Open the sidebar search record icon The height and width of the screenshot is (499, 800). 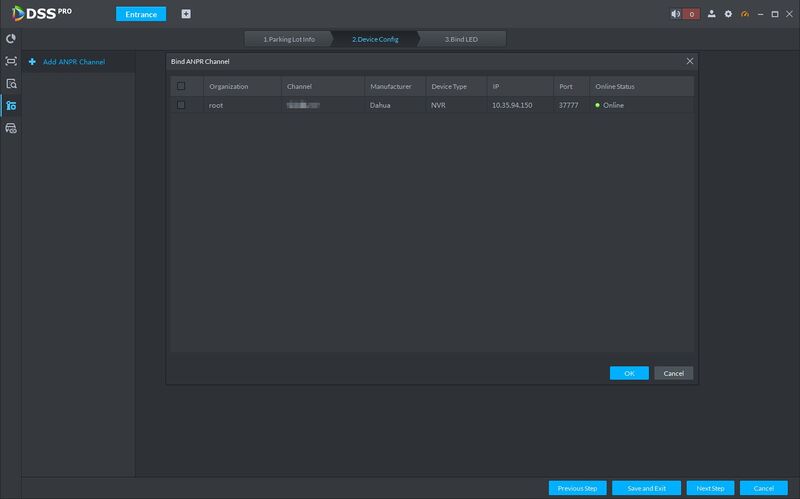11,84
